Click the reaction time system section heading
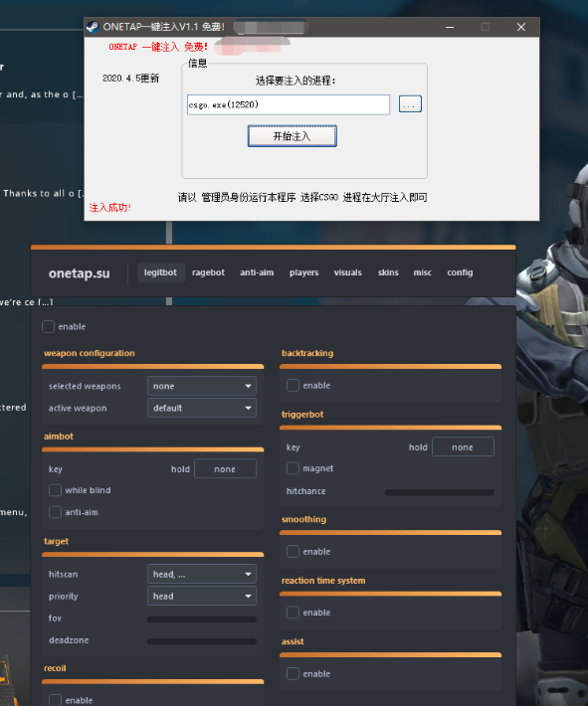 coord(323,581)
